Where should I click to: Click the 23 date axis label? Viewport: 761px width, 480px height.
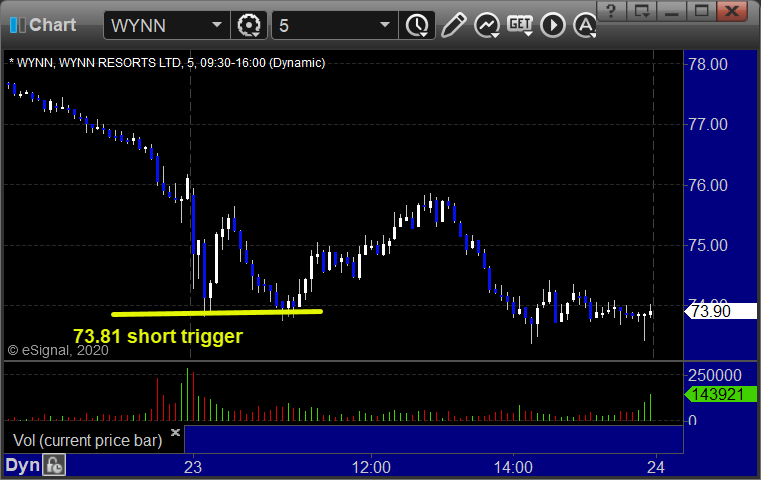pyautogui.click(x=193, y=467)
